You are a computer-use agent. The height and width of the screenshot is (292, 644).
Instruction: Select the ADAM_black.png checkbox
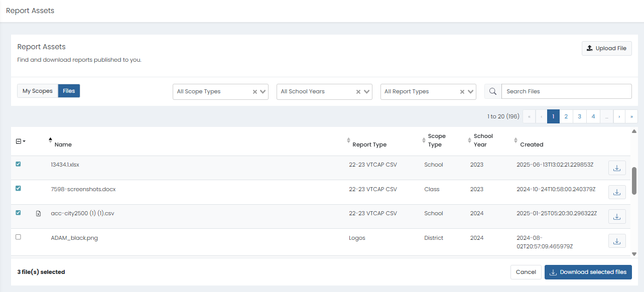(x=19, y=237)
